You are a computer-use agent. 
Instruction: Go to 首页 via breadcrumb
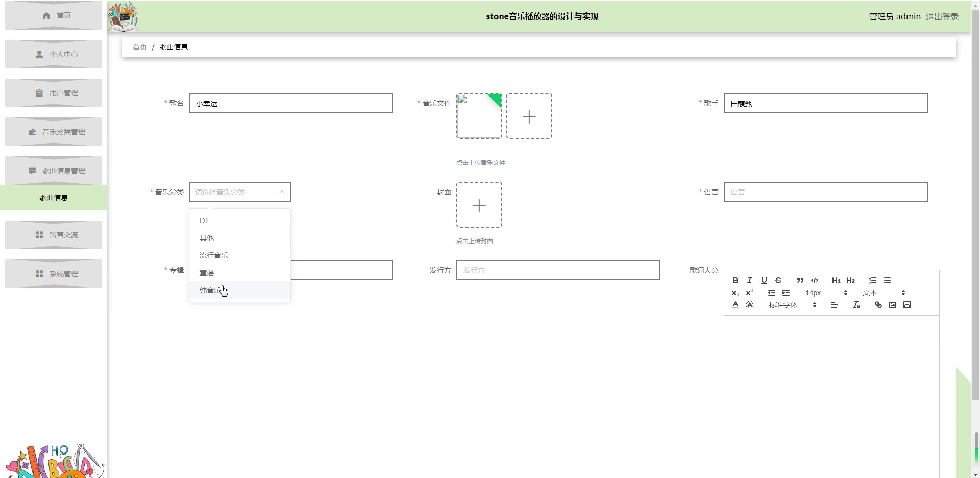(140, 47)
